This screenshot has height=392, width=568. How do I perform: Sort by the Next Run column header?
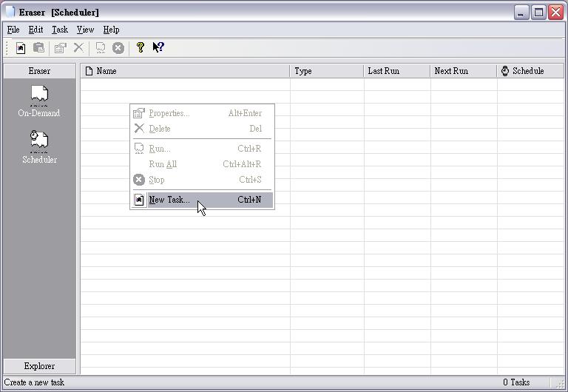464,71
